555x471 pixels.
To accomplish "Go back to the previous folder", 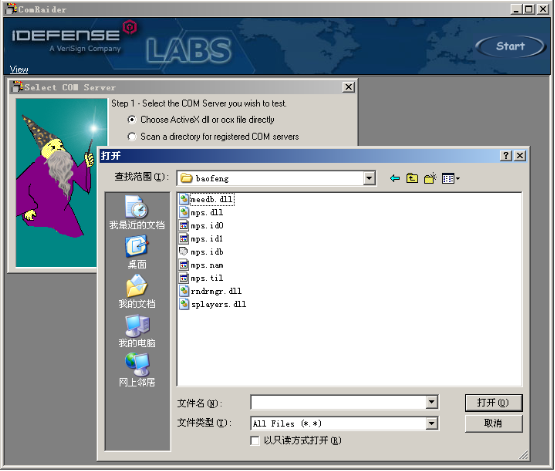I will (395, 178).
